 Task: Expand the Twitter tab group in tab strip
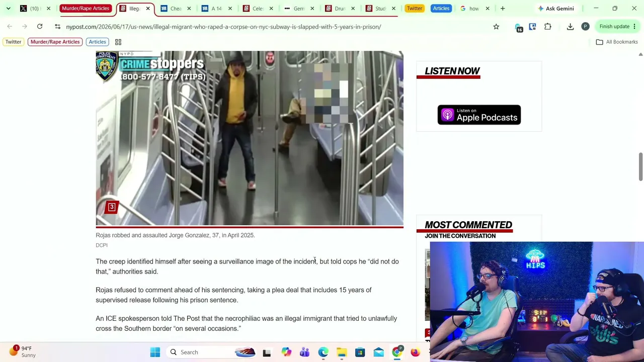[415, 9]
